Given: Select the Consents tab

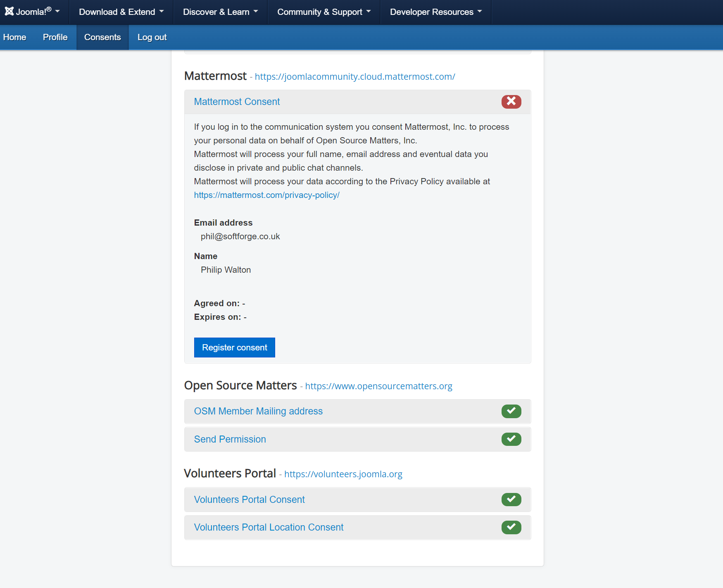Looking at the screenshot, I should coord(102,37).
